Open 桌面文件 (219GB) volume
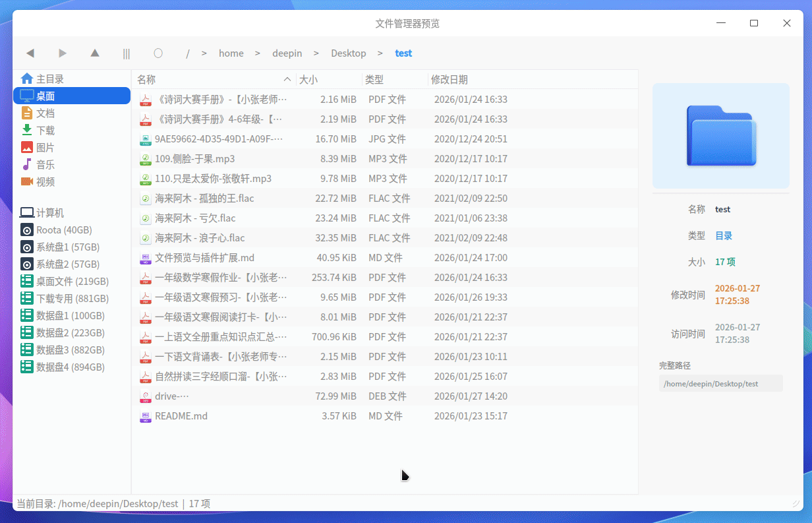This screenshot has width=812, height=523. click(72, 281)
